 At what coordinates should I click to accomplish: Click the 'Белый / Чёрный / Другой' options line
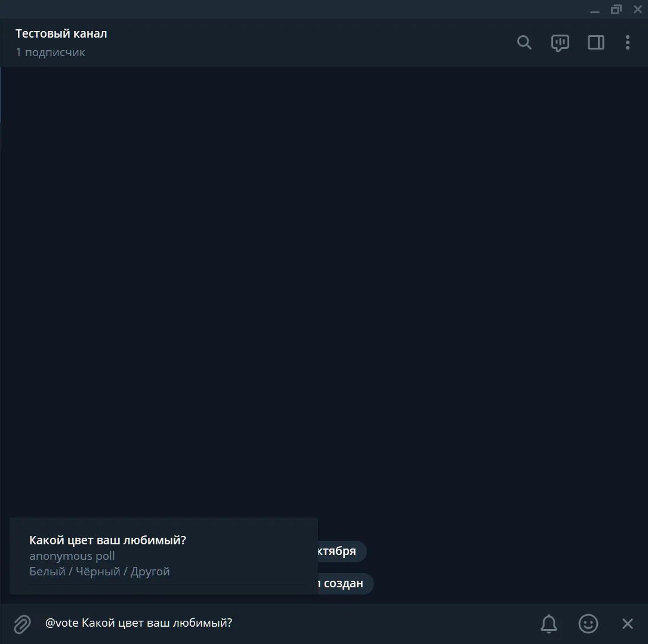click(x=100, y=571)
